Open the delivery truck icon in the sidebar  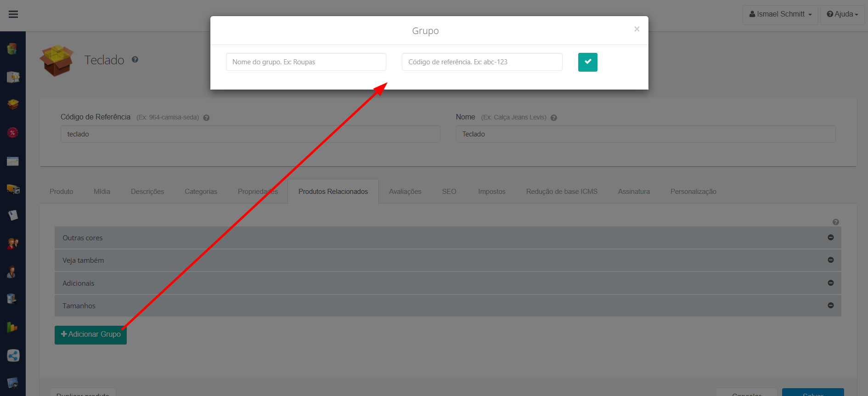13,189
